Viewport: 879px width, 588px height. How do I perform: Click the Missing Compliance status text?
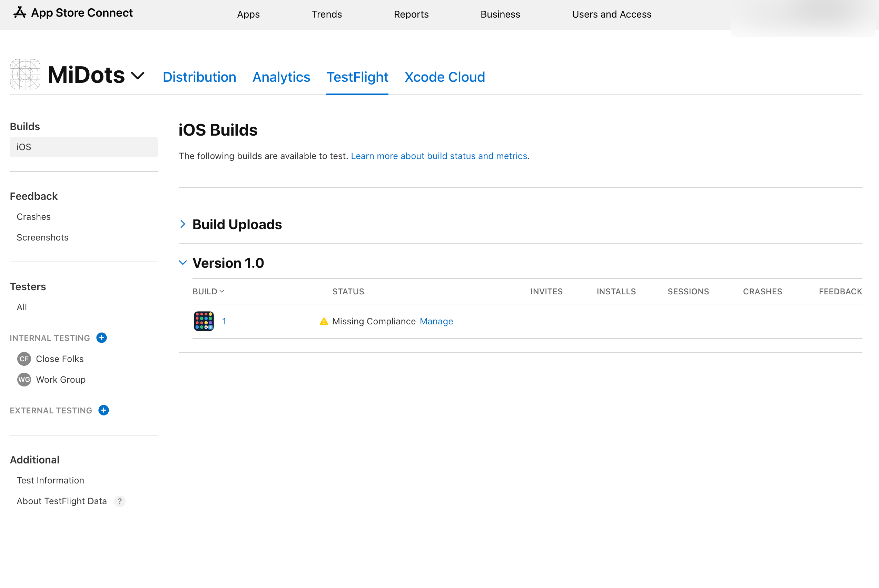pos(374,321)
